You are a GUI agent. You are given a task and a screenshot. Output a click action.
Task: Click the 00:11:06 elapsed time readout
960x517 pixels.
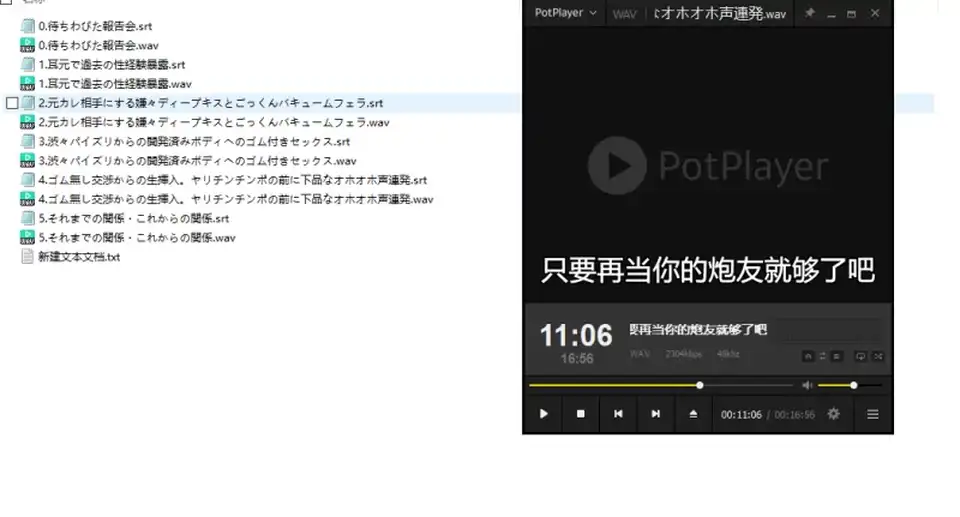point(741,415)
